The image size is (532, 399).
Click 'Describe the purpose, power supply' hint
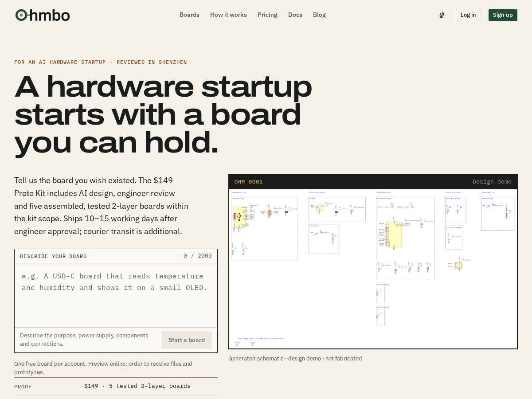coord(84,340)
